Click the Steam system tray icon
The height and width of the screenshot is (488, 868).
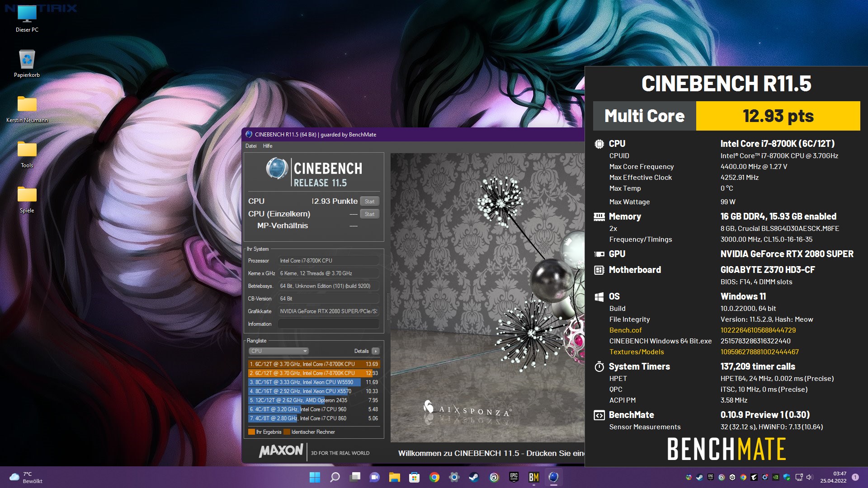699,477
